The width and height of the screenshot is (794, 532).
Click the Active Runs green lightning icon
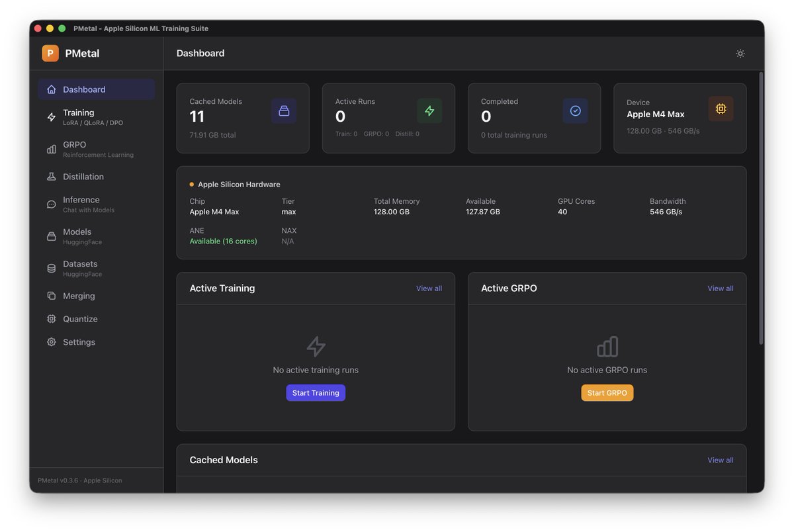(429, 111)
